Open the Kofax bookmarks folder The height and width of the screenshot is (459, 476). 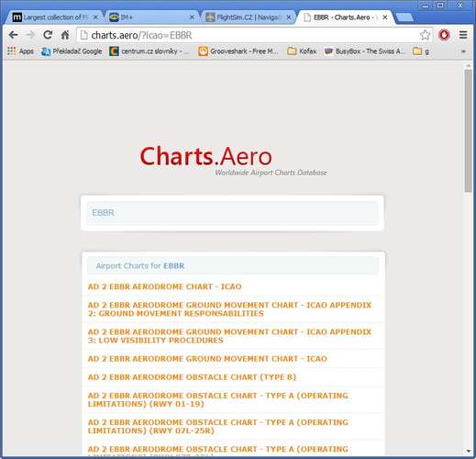(302, 51)
